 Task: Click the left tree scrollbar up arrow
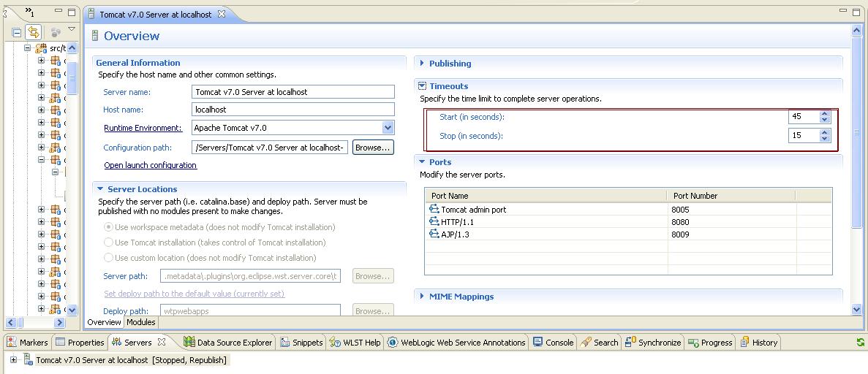click(72, 48)
